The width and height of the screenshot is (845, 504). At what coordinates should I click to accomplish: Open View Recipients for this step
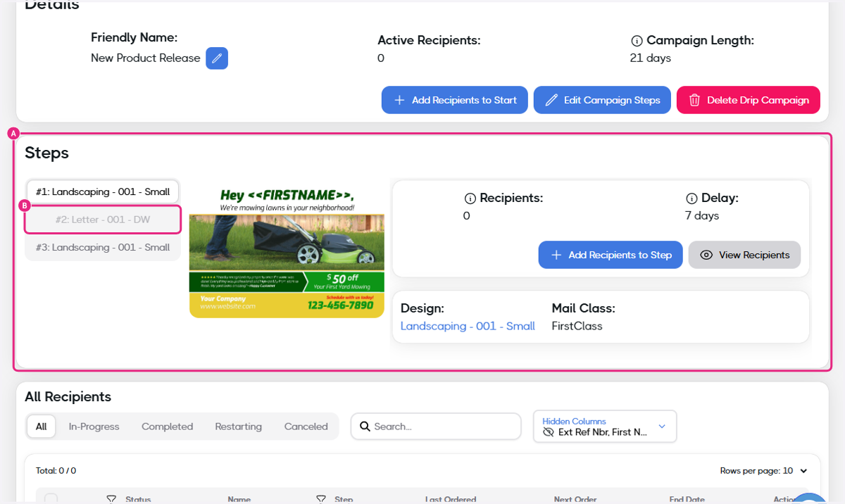point(744,255)
